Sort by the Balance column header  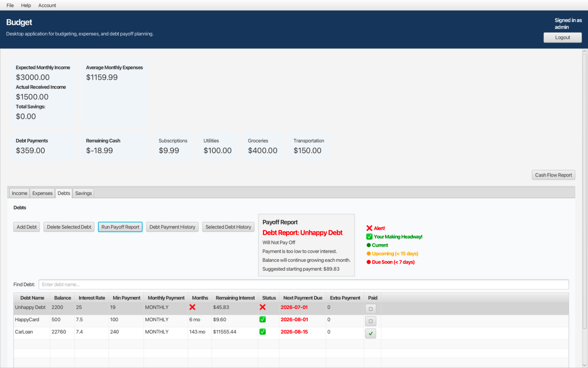click(x=63, y=298)
